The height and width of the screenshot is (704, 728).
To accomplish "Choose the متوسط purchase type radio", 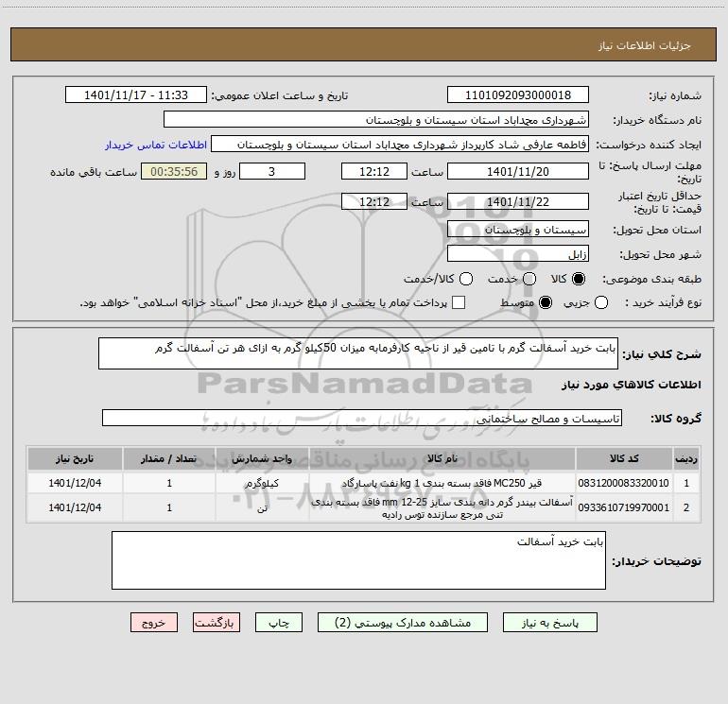I will [546, 302].
